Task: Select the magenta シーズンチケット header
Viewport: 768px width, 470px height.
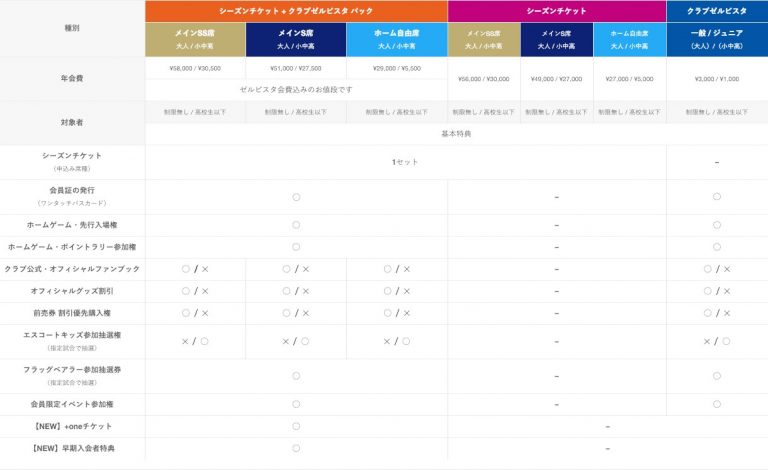Action: (556, 10)
